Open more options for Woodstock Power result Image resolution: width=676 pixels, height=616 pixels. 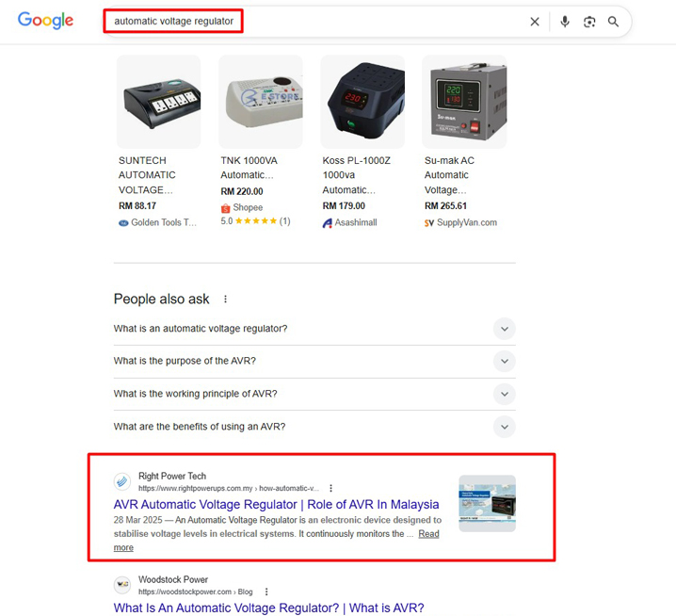point(266,592)
